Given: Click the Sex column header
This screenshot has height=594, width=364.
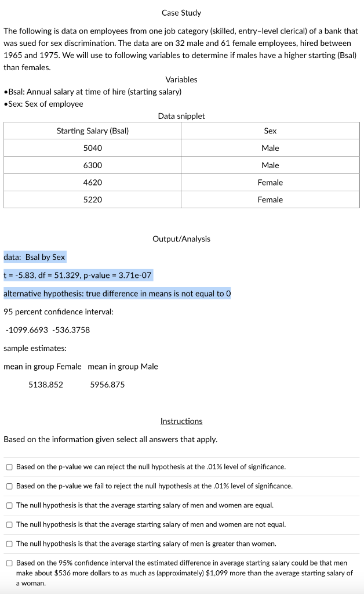Looking at the screenshot, I should tap(270, 131).
